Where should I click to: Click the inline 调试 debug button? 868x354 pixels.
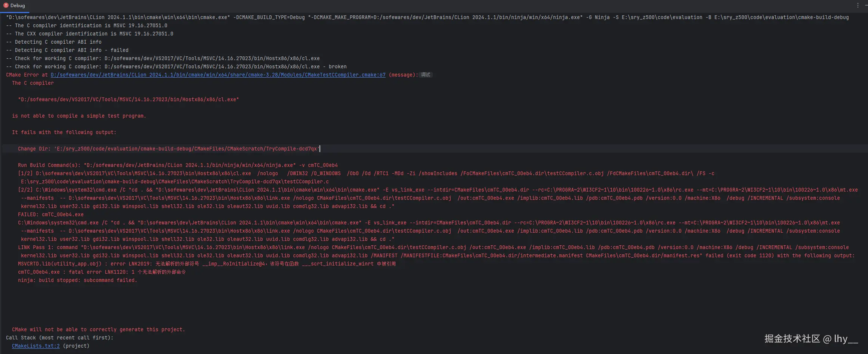(426, 75)
